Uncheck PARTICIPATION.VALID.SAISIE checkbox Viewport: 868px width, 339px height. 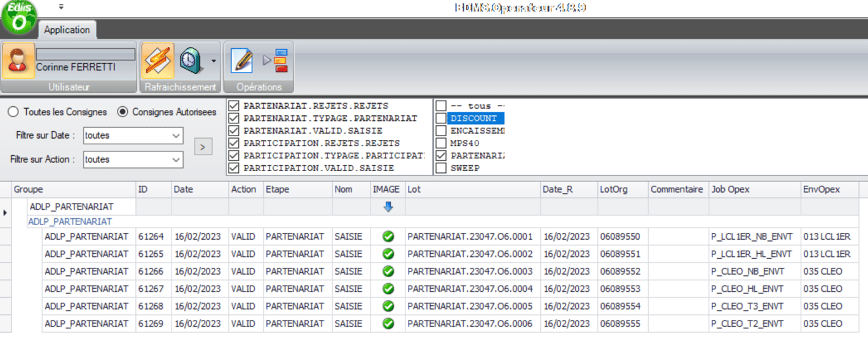234,168
